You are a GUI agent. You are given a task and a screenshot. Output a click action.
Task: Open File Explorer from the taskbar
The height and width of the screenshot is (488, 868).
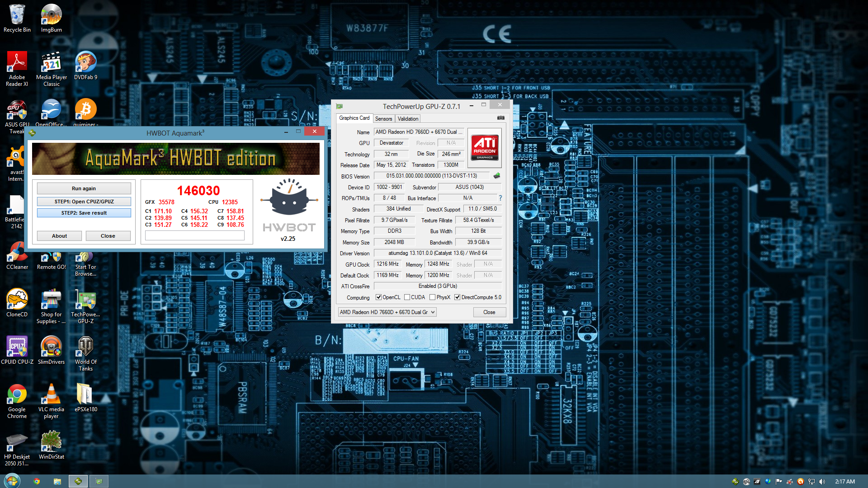(x=57, y=481)
